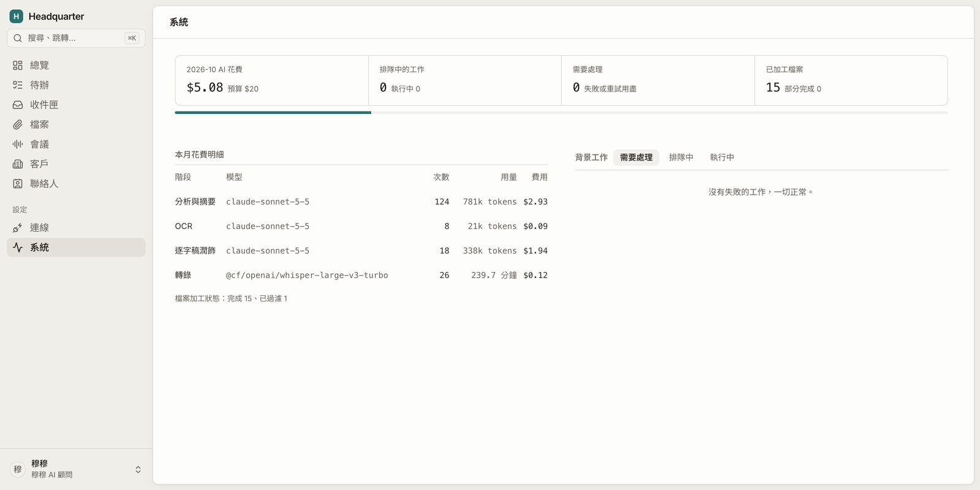
Task: Click the ⌘K shortcut badge
Action: click(x=132, y=38)
